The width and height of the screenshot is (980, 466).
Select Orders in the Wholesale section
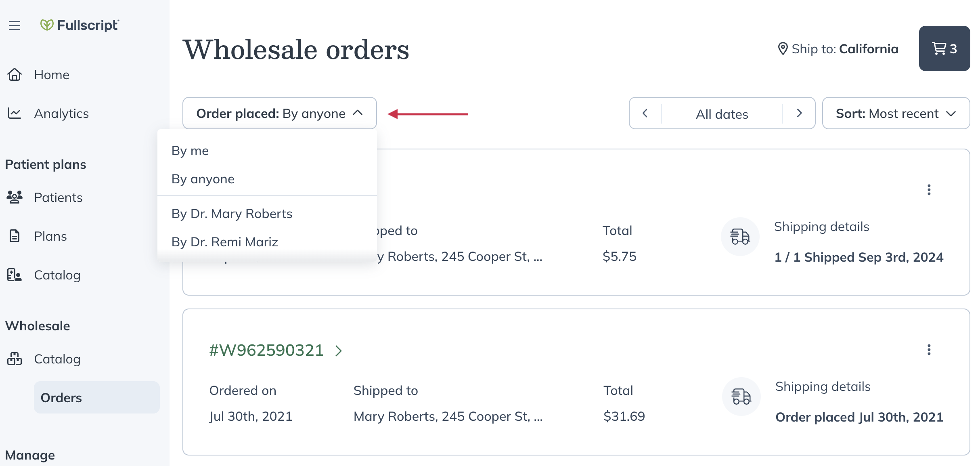coord(61,397)
